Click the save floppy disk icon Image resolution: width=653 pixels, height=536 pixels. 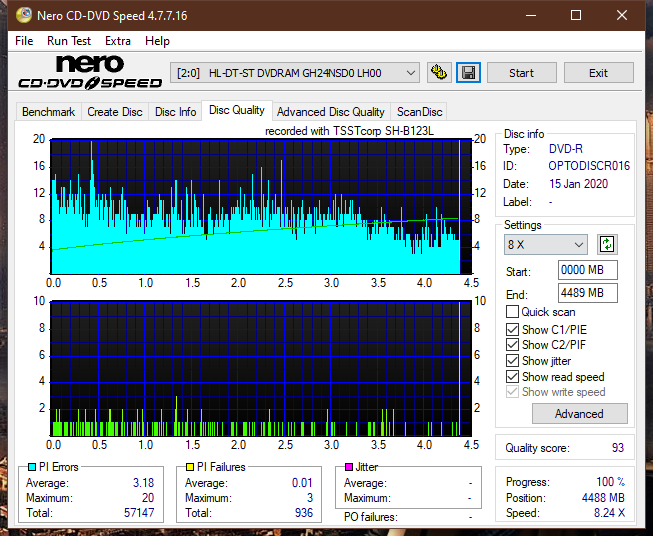coord(468,73)
